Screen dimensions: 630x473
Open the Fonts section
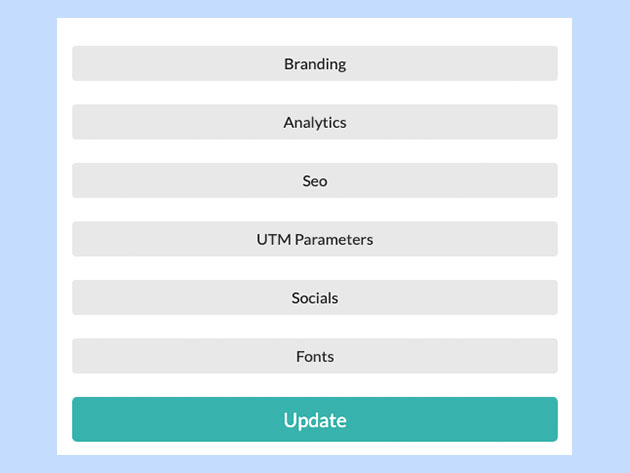314,356
